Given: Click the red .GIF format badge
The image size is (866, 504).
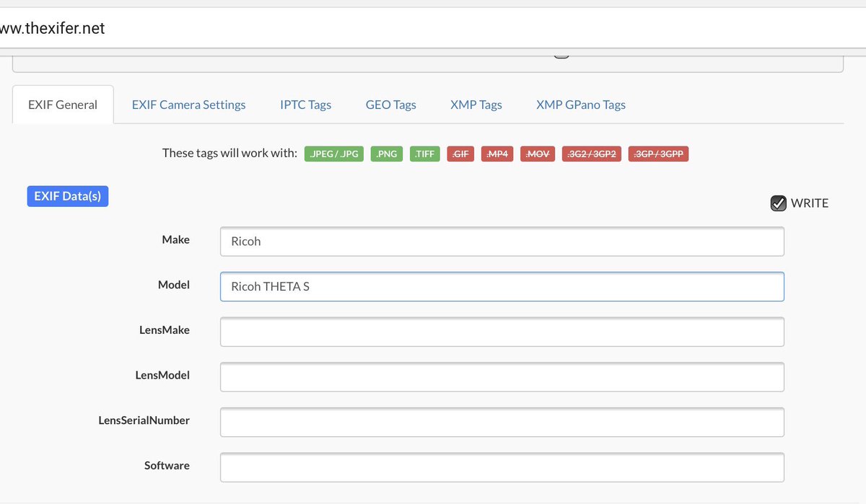Looking at the screenshot, I should click(460, 154).
